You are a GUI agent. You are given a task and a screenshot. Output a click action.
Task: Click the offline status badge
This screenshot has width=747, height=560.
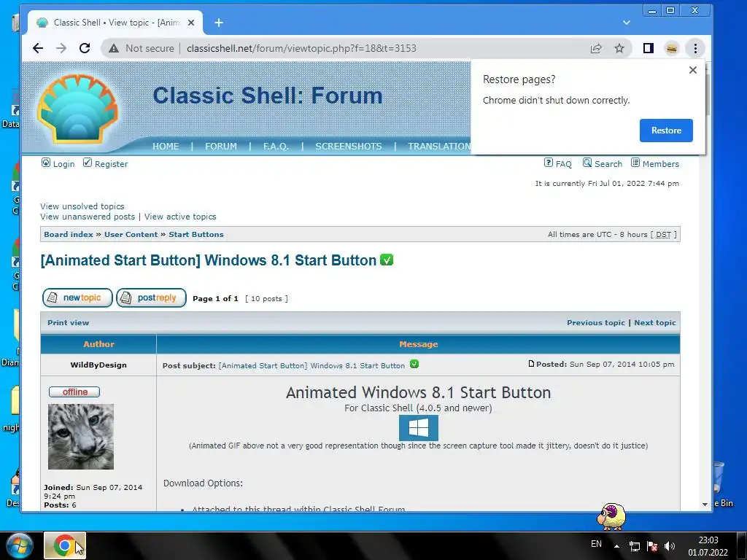(74, 392)
